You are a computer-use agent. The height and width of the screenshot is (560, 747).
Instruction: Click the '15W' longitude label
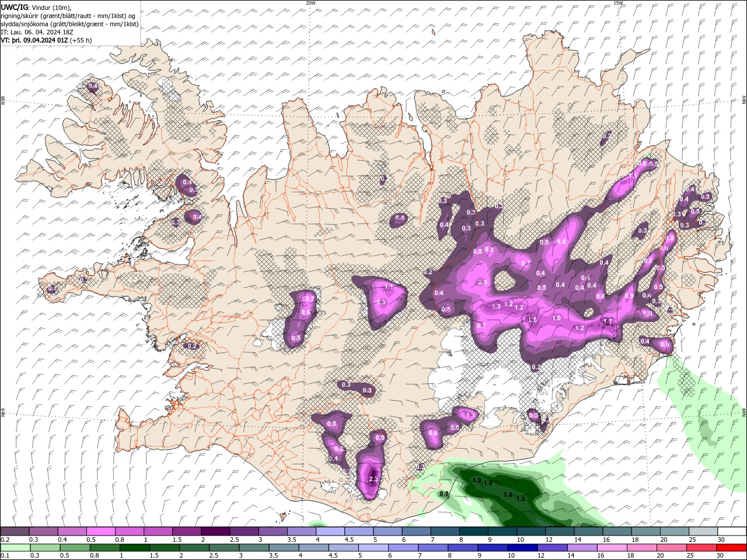coord(618,3)
